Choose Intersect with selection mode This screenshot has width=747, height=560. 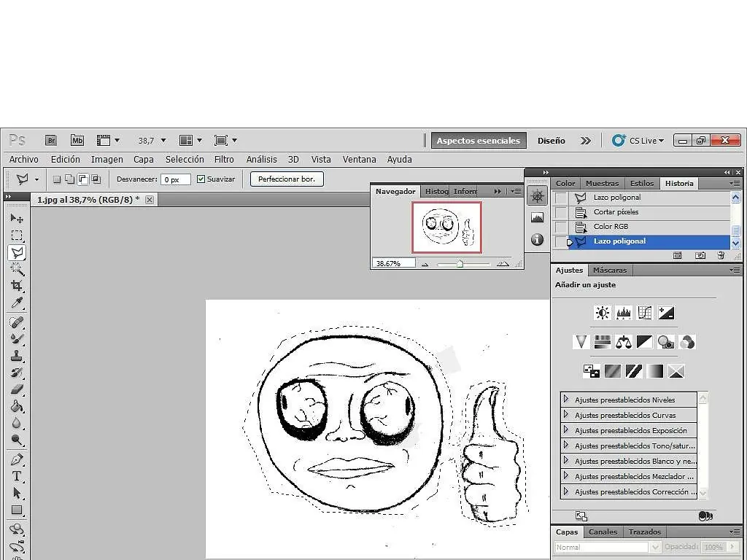coord(96,179)
